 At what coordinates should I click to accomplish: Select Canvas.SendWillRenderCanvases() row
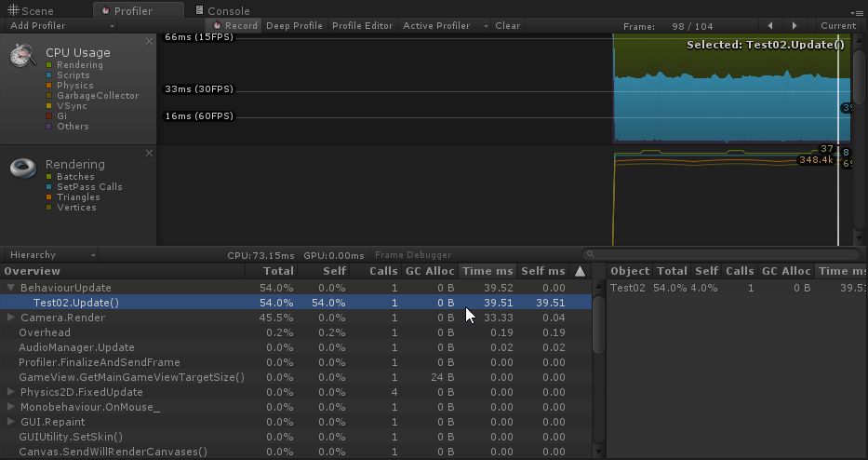[x=296, y=452]
